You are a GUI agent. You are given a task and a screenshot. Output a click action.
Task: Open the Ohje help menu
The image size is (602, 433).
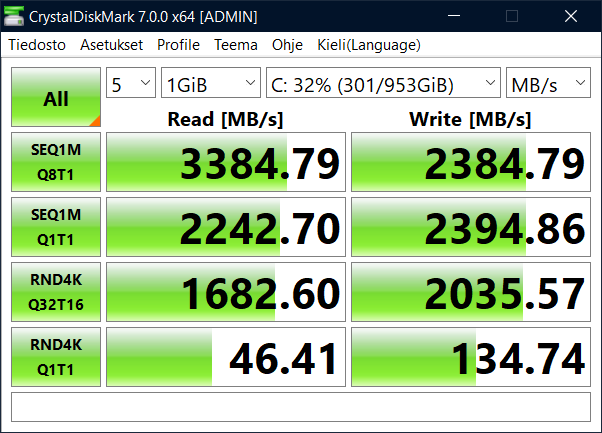click(287, 45)
